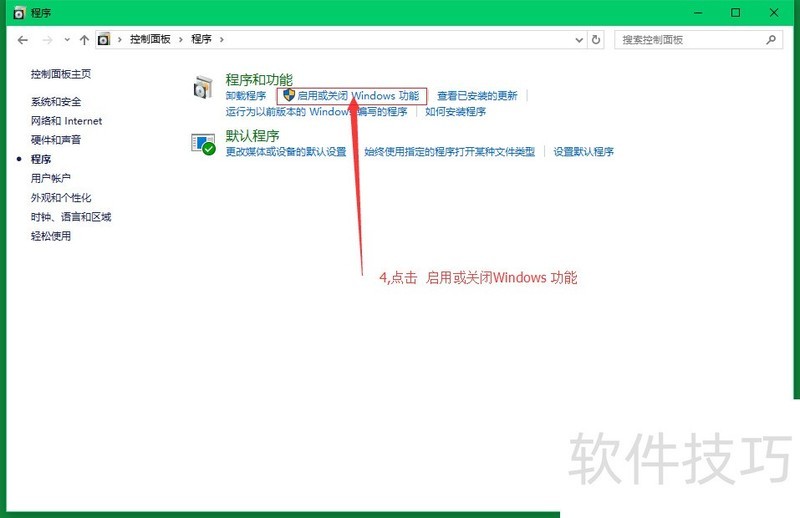Screen dimensions: 800x518
Task: Click 设置默认程序 link
Action: [x=584, y=152]
